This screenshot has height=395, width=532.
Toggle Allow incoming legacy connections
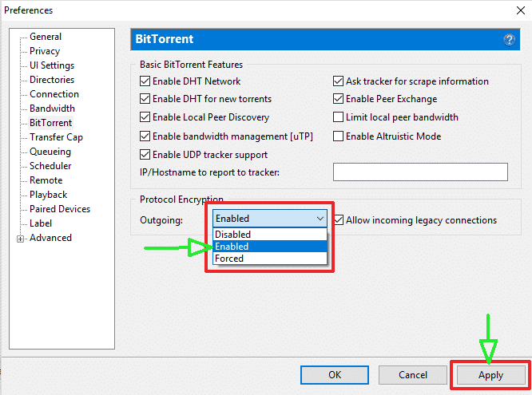(339, 220)
